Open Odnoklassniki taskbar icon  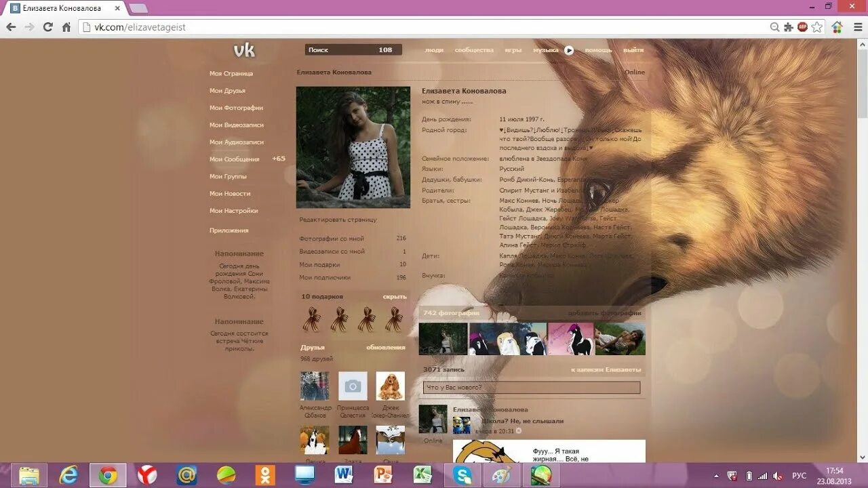pyautogui.click(x=265, y=475)
